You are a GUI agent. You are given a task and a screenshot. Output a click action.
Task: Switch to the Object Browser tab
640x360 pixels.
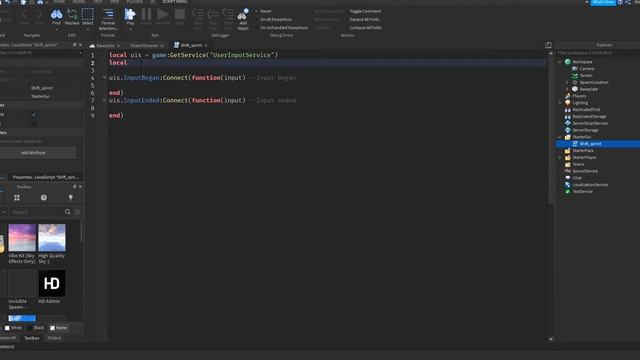144,45
